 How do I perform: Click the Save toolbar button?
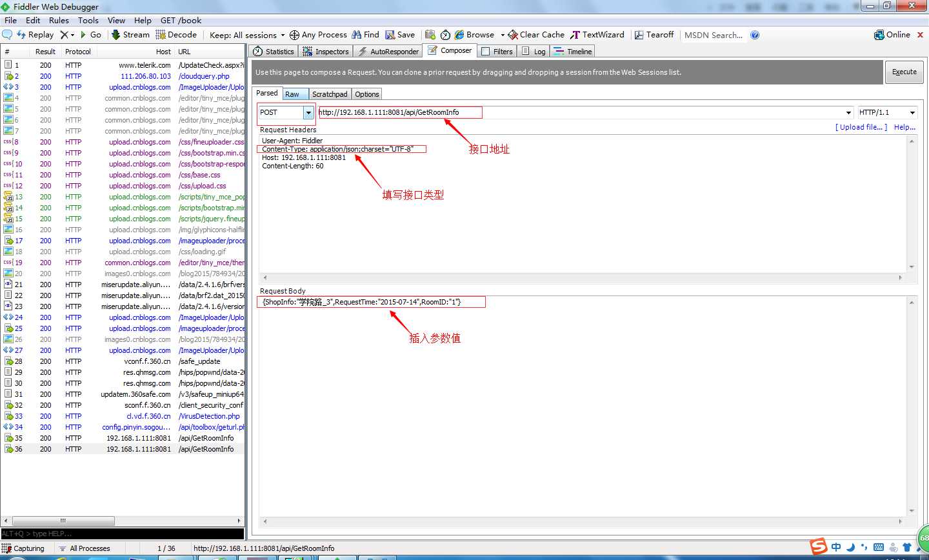[400, 35]
